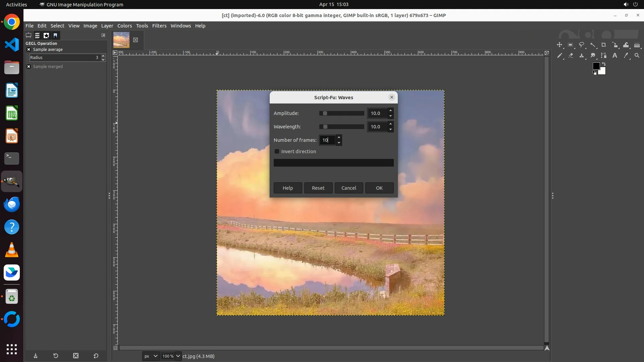Open the Filters menu
644x362 pixels.
point(159,26)
